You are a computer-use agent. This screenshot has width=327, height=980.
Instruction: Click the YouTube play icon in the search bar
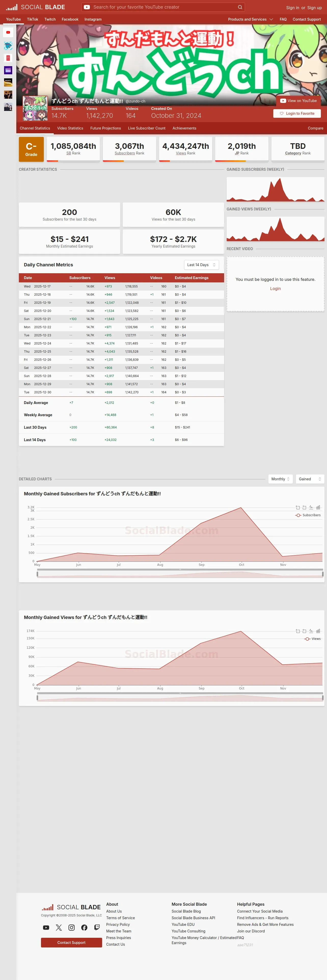87,7
